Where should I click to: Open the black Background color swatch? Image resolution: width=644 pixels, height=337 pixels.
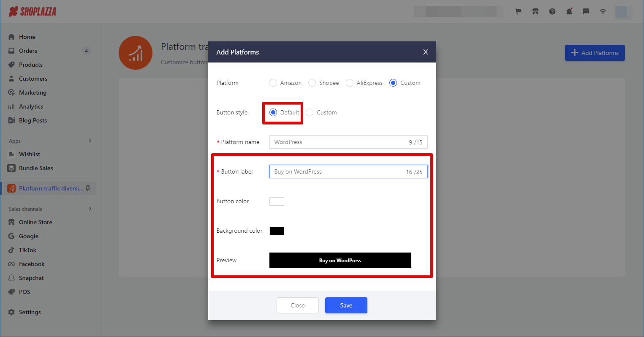tap(277, 231)
